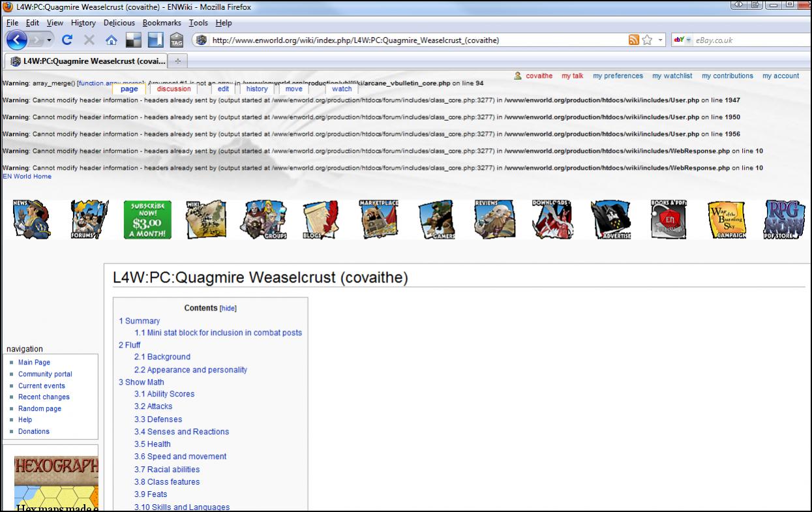The image size is (812, 512).
Task: Reload the current page
Action: pos(67,40)
